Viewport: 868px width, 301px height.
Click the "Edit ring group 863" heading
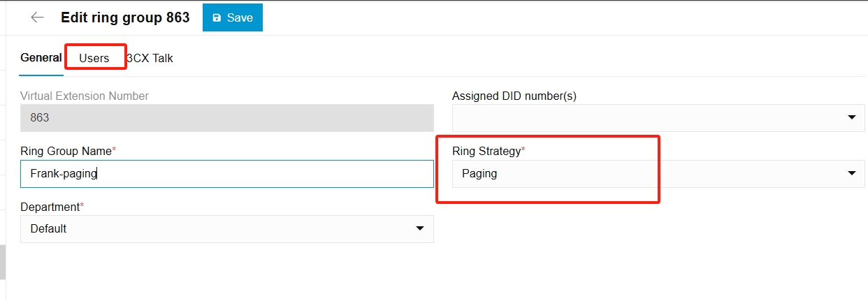[125, 17]
